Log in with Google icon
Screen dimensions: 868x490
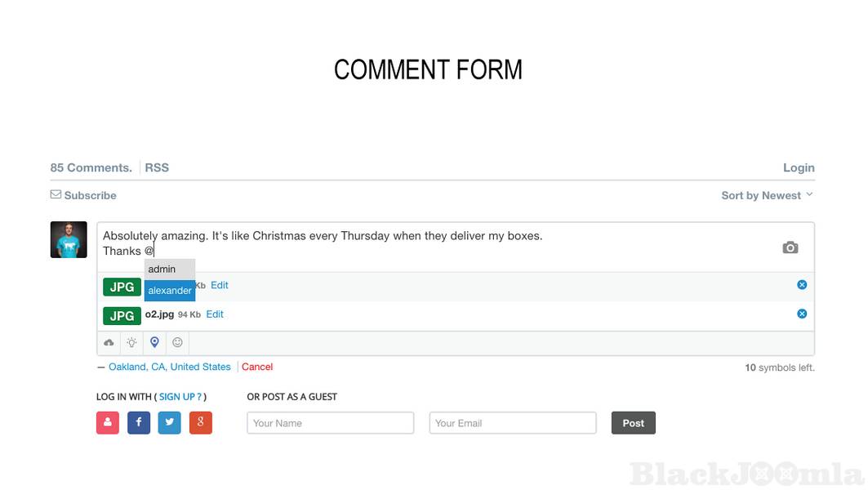point(200,422)
